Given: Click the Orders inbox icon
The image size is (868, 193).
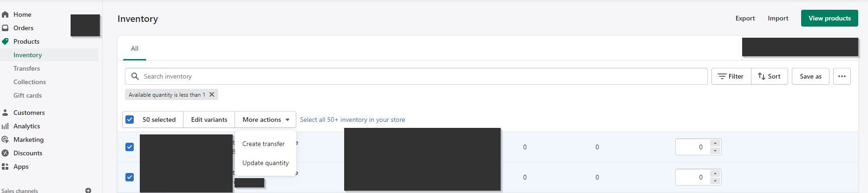Looking at the screenshot, I should [x=6, y=28].
